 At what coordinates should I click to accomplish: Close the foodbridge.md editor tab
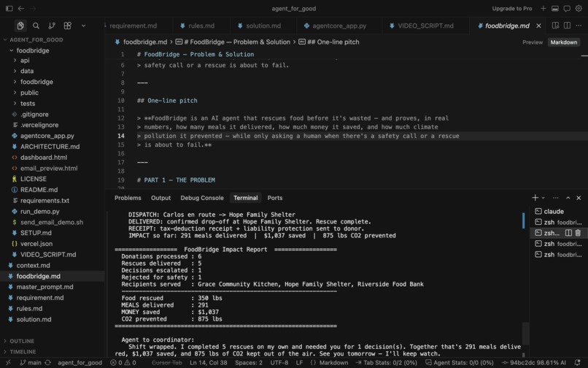[538, 26]
